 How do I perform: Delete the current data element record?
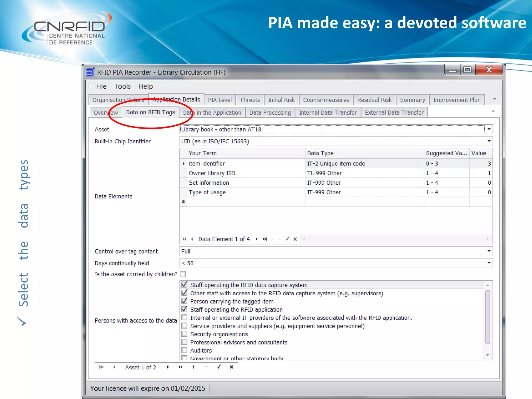click(x=280, y=239)
